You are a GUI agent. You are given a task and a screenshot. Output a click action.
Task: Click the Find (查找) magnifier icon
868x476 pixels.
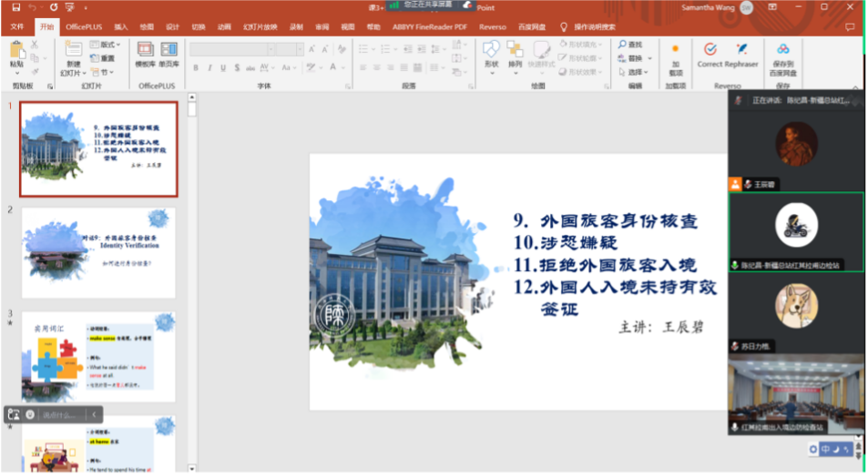click(619, 45)
